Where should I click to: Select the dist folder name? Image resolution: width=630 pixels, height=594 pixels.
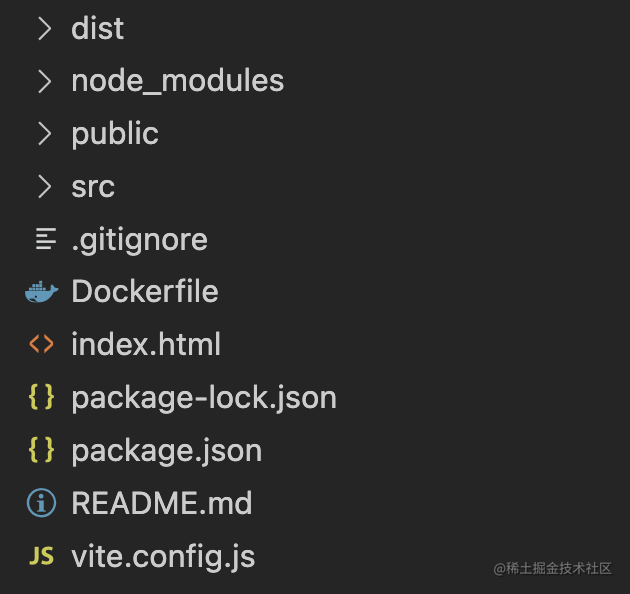[x=97, y=29]
